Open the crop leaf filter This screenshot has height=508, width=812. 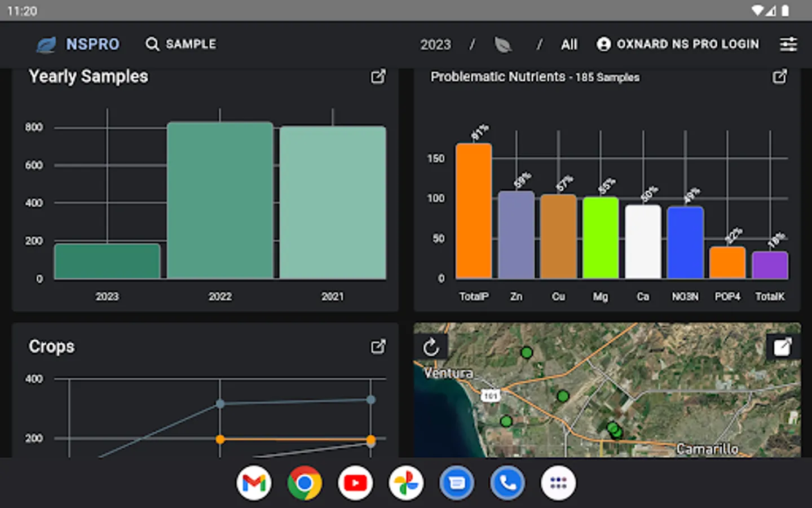click(x=502, y=45)
